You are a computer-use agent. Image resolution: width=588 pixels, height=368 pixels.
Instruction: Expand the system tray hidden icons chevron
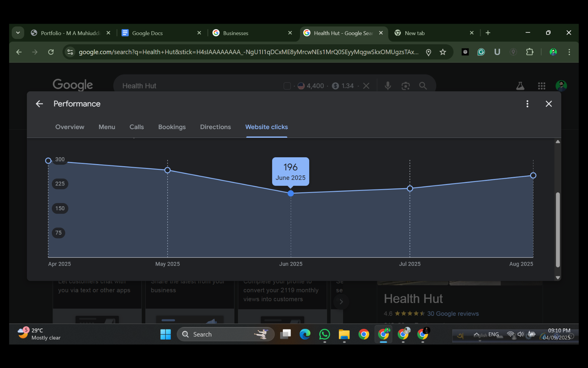[476, 334]
